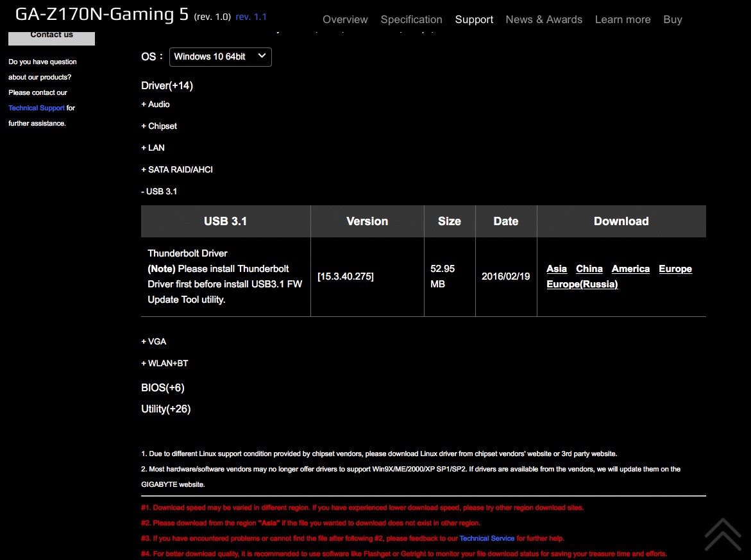Click the Size column header
751x560 pixels.
click(450, 221)
